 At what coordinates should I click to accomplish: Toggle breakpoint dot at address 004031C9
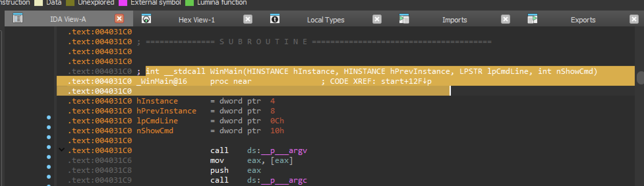[49, 177]
